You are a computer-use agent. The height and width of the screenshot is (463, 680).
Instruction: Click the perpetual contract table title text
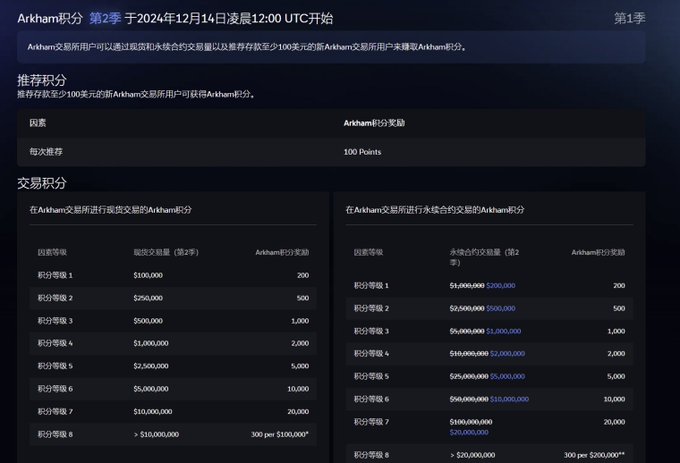[x=434, y=209]
